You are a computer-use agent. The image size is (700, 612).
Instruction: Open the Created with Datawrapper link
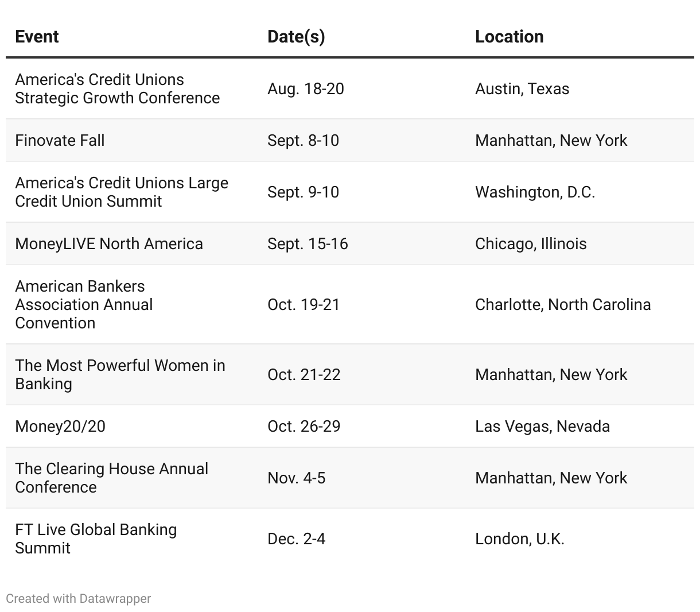click(79, 598)
